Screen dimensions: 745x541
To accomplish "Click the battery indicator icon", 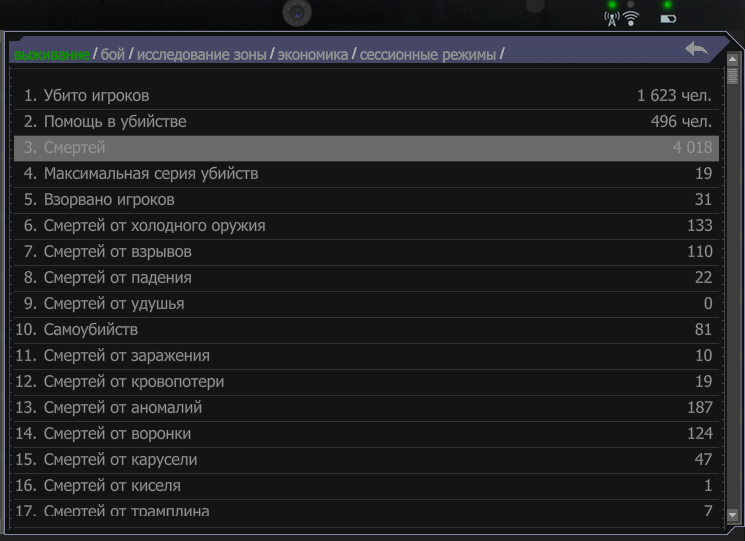I will (668, 19).
